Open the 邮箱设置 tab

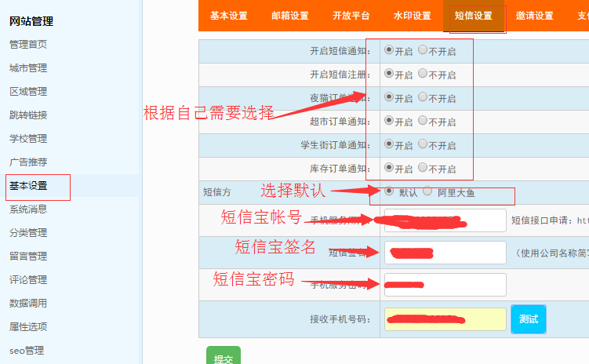pyautogui.click(x=289, y=16)
